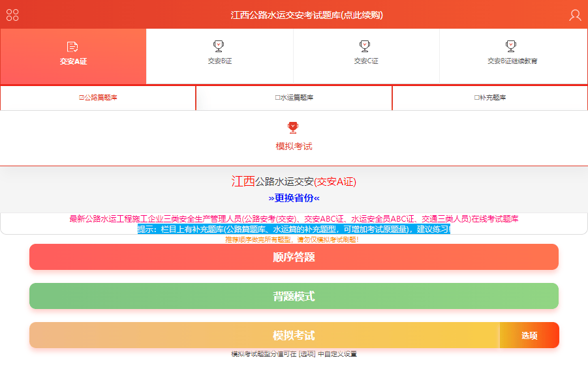Screen dimensions: 588x369
Task: Start 背题模式
Action: (x=294, y=296)
